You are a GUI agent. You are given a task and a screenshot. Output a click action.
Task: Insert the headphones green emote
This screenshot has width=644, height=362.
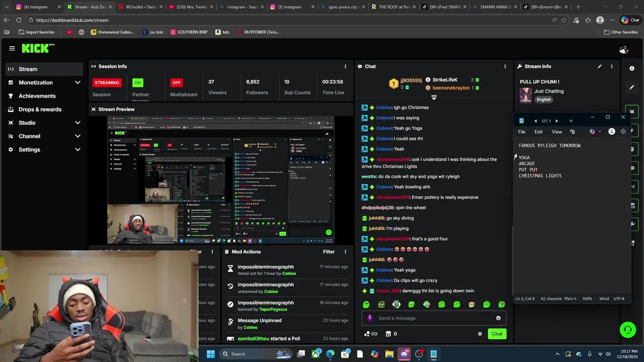coord(396,304)
